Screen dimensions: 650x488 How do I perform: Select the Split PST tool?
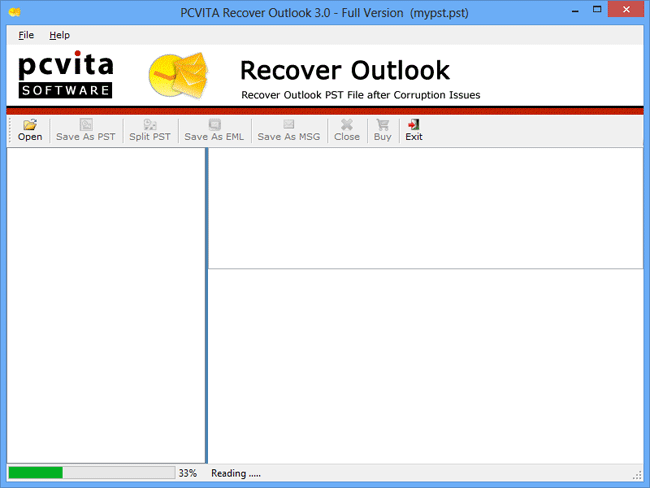coord(150,130)
